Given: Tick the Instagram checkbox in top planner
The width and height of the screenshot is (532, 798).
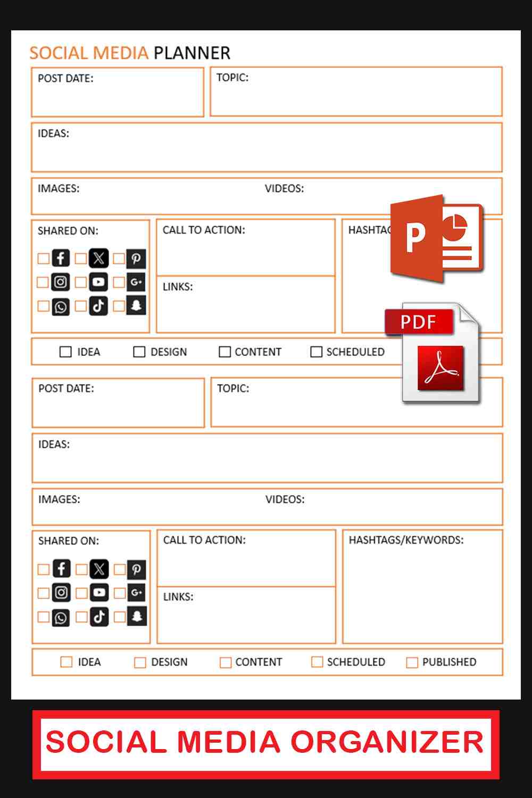Looking at the screenshot, I should point(43,282).
